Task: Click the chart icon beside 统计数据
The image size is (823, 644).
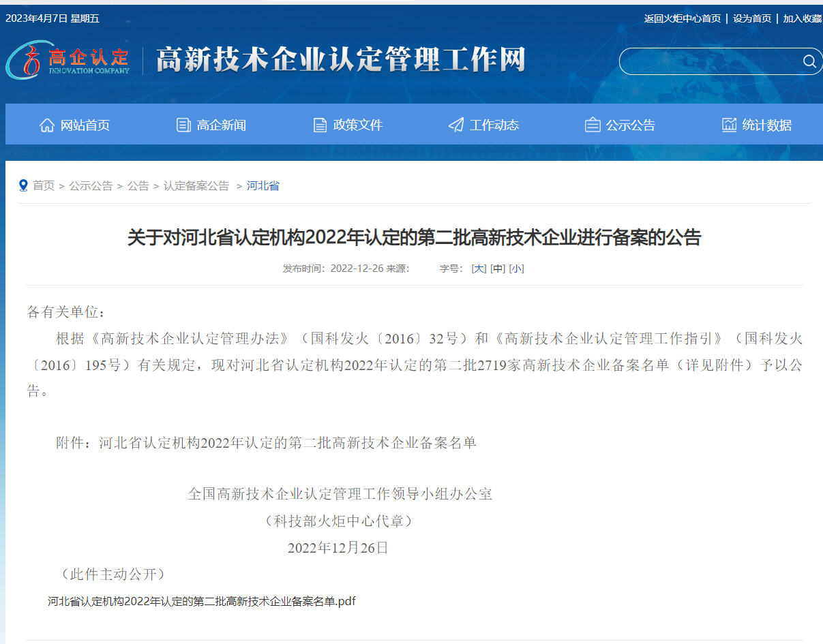Action: pyautogui.click(x=729, y=125)
